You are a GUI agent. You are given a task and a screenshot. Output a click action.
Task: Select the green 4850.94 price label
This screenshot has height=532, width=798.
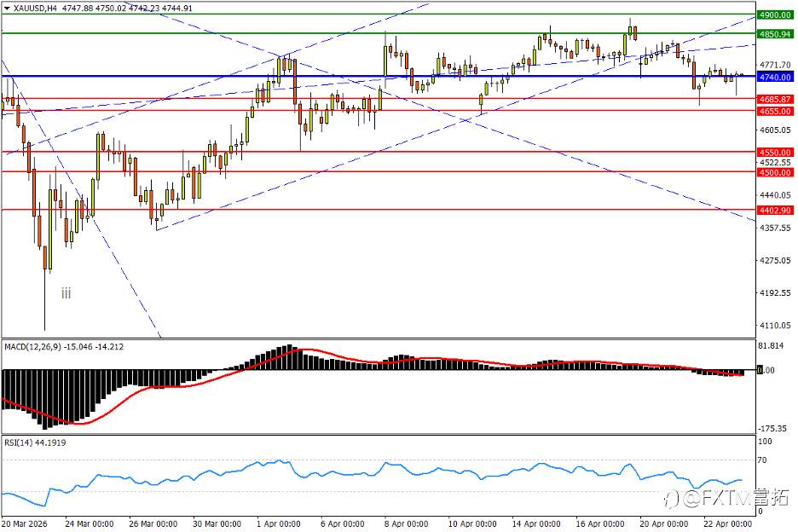tap(775, 34)
